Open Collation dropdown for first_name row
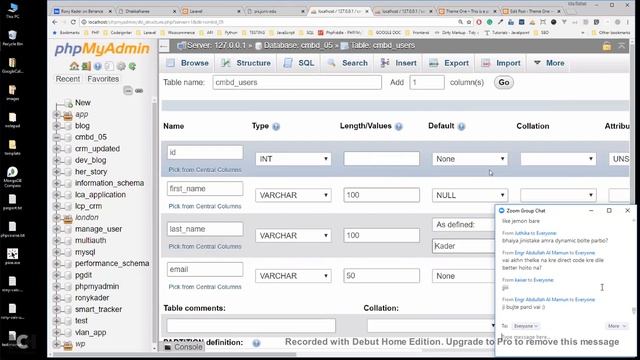The height and width of the screenshot is (360, 640). pos(558,195)
